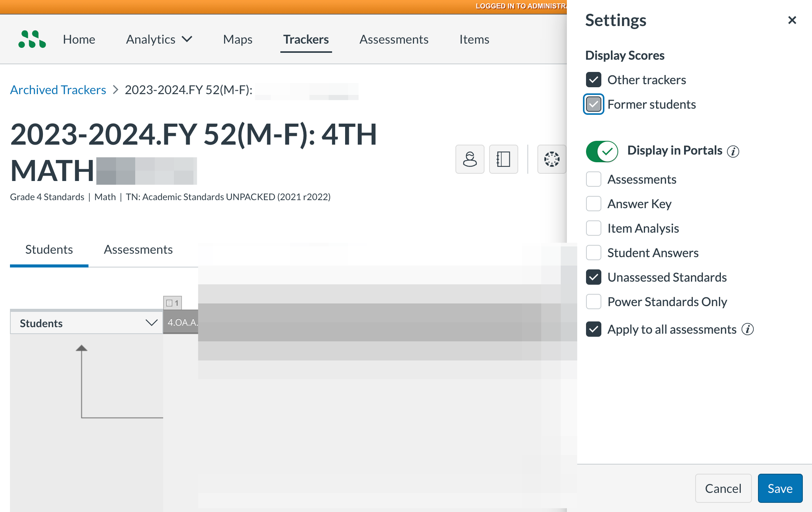This screenshot has height=512, width=812.
Task: Check the Assessments portal checkbox
Action: (x=594, y=179)
